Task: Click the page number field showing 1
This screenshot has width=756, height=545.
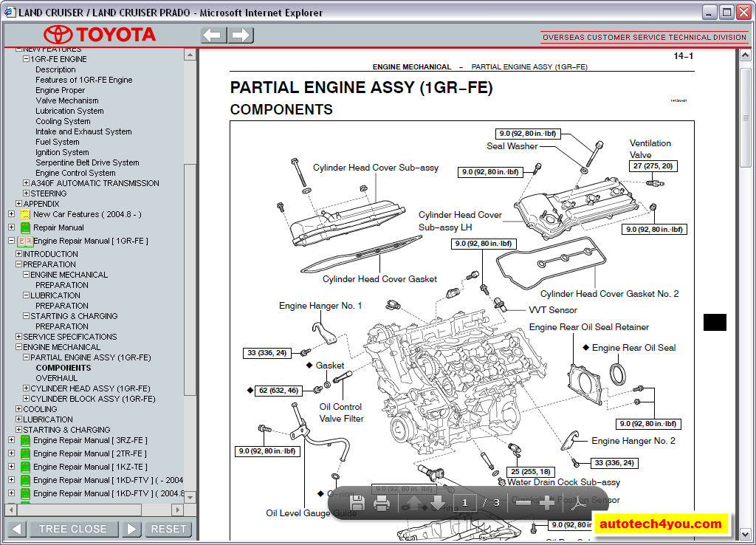Action: [465, 503]
